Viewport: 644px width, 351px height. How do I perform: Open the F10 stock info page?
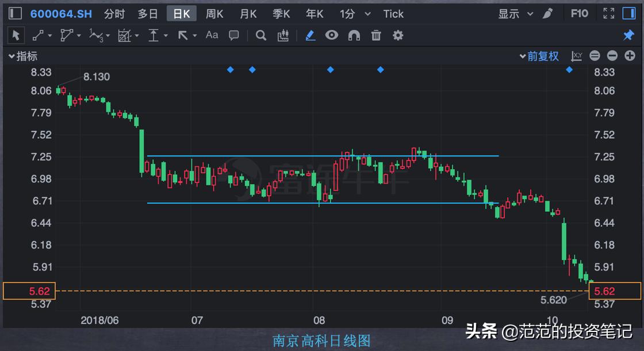580,13
